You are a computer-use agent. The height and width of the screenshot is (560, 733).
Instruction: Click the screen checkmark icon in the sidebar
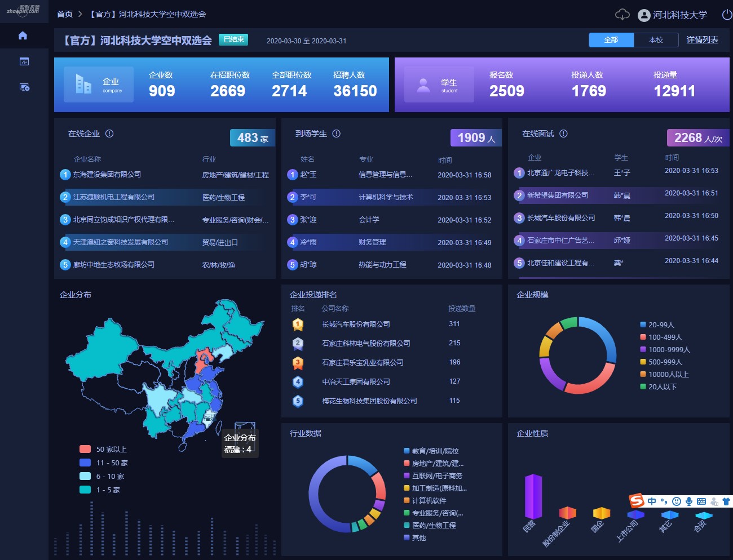tap(24, 87)
